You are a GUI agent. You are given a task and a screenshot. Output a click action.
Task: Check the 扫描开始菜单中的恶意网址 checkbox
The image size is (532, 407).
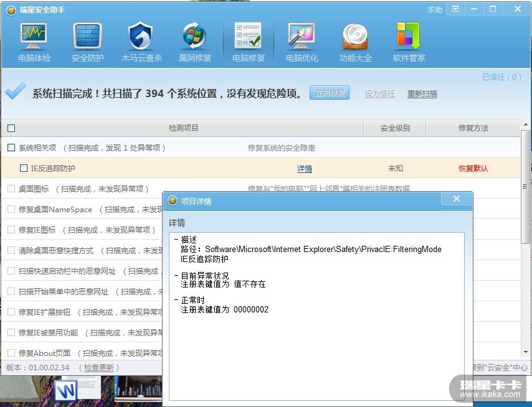pyautogui.click(x=11, y=291)
